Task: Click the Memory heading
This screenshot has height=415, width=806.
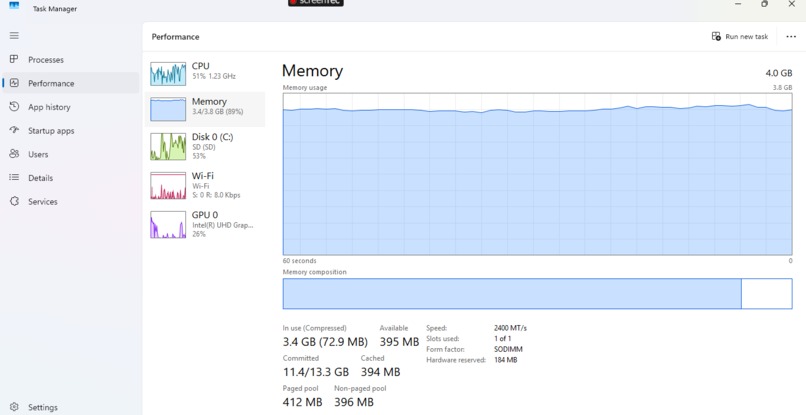Action: tap(312, 70)
